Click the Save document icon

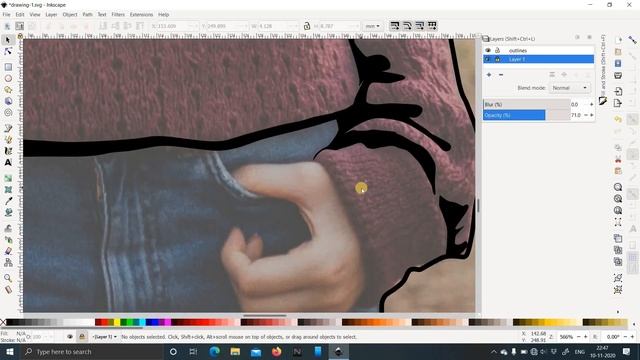618,64
